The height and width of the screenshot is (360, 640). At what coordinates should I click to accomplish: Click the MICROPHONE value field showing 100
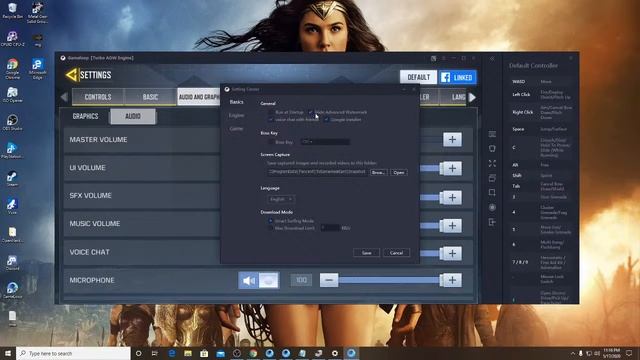pyautogui.click(x=301, y=280)
